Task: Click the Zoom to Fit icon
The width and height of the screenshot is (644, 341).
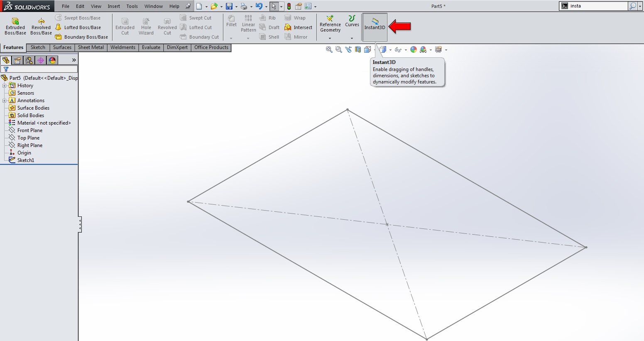Action: (329, 49)
